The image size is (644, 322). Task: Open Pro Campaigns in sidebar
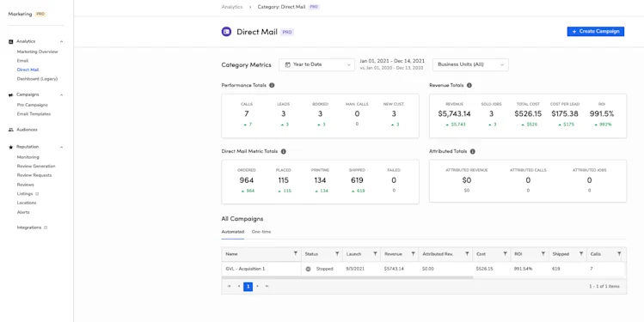tap(33, 105)
